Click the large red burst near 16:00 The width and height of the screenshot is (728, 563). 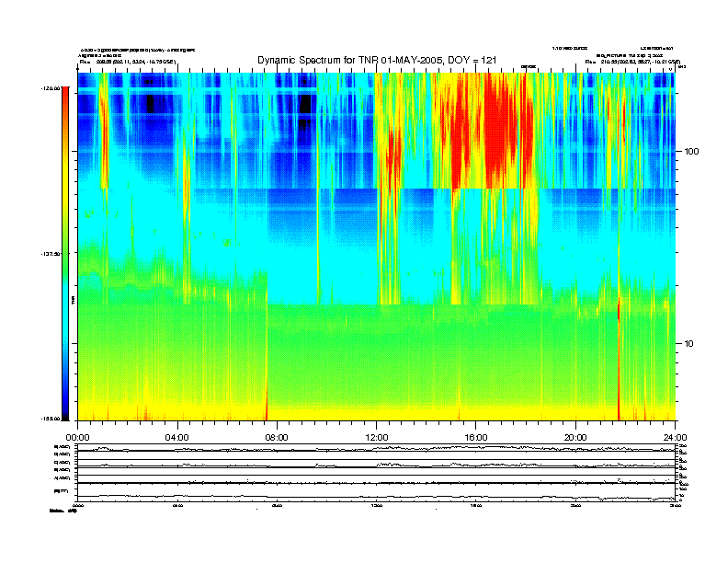[487, 138]
